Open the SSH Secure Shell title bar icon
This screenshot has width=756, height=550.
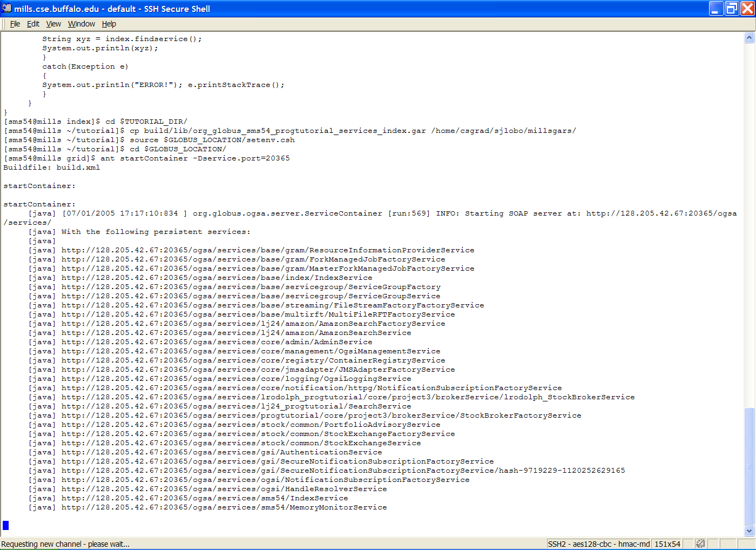click(x=6, y=9)
